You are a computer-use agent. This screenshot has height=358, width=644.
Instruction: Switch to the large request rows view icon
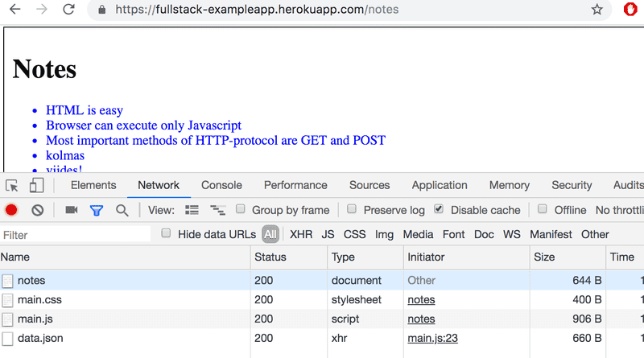click(192, 210)
